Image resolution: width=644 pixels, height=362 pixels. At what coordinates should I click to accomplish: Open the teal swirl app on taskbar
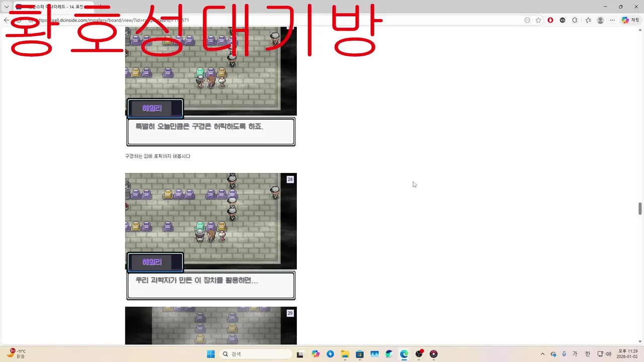(389, 354)
